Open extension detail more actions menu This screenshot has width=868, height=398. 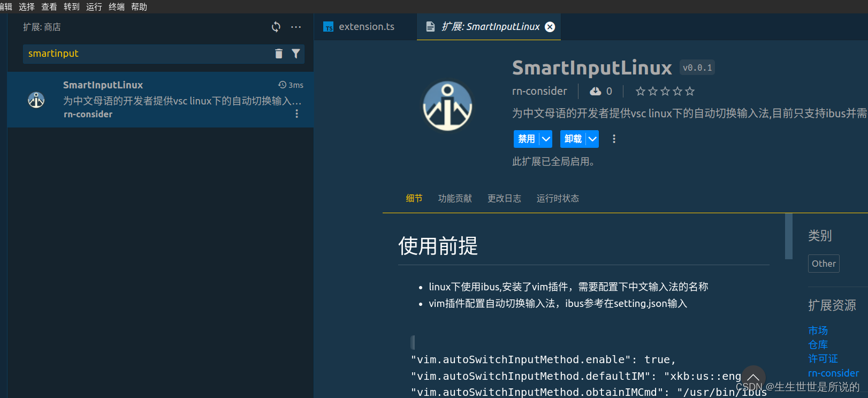[614, 139]
